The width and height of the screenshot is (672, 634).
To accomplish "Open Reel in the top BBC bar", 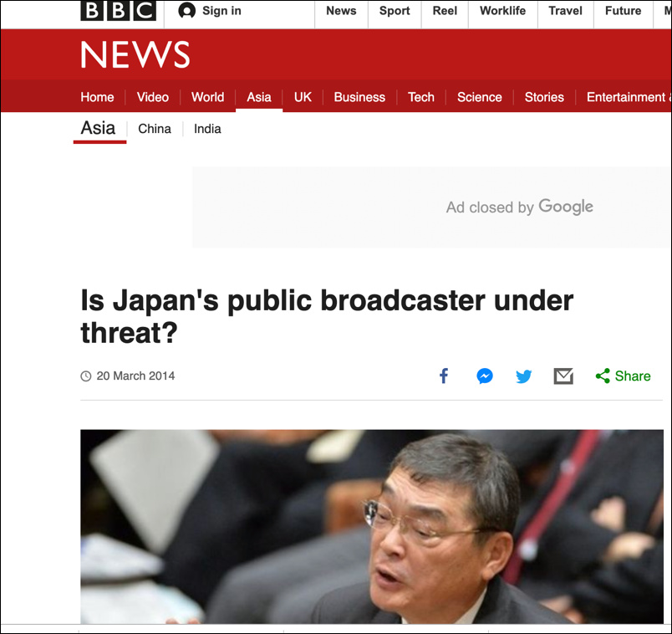I will coord(445,11).
